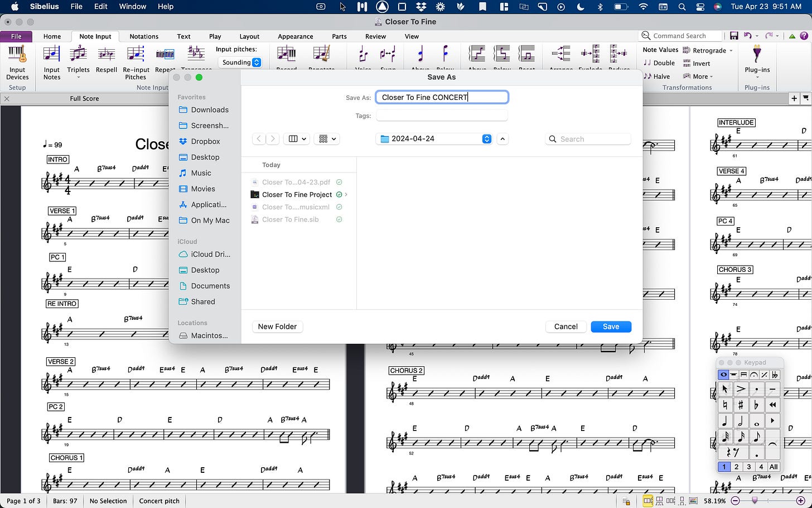Open the Edit menu in menu bar
The image size is (812, 508).
pyautogui.click(x=101, y=7)
